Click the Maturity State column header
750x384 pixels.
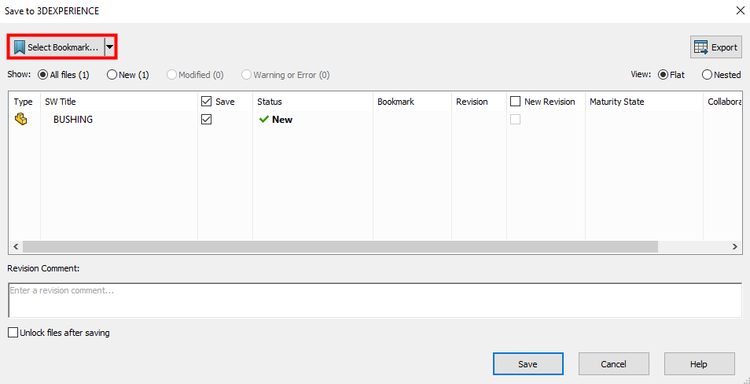point(644,101)
